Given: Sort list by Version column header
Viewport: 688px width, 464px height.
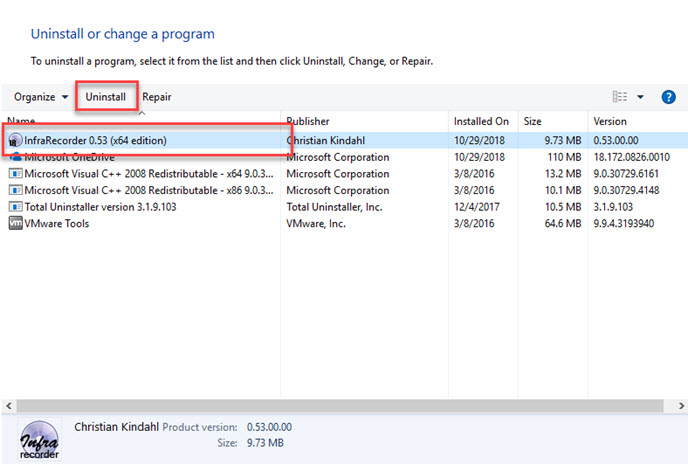Looking at the screenshot, I should pyautogui.click(x=610, y=121).
